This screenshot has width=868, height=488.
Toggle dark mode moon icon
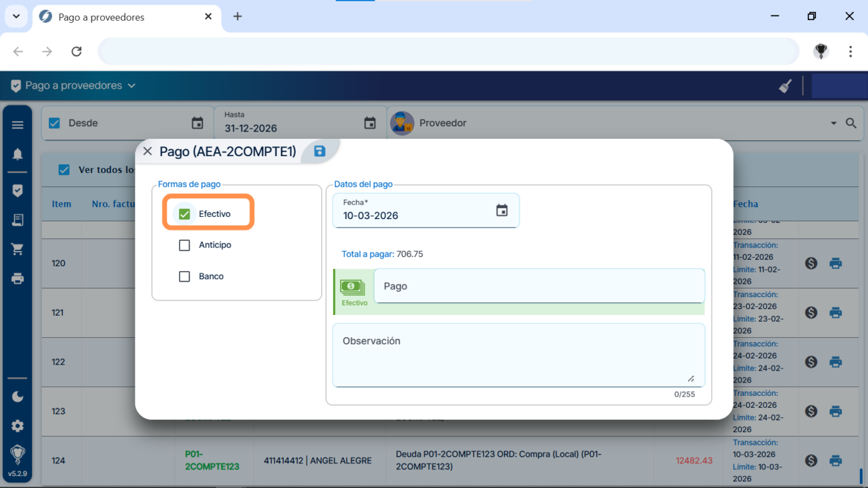tap(18, 397)
